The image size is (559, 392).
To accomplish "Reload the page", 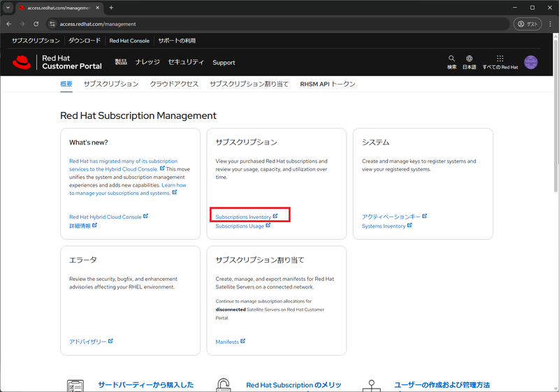I will (36, 24).
